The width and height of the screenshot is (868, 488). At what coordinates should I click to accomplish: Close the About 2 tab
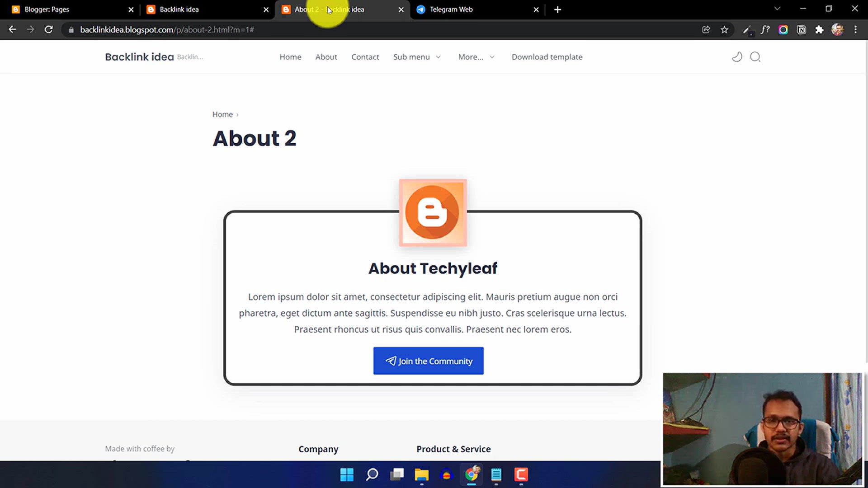coord(401,9)
